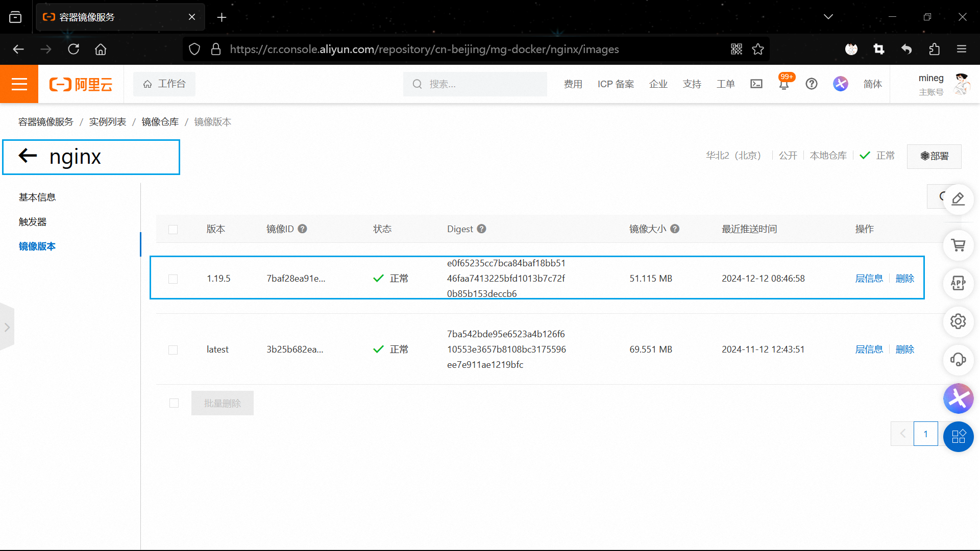Bookmark this page with the star
This screenshot has height=551, width=980.
(758, 49)
